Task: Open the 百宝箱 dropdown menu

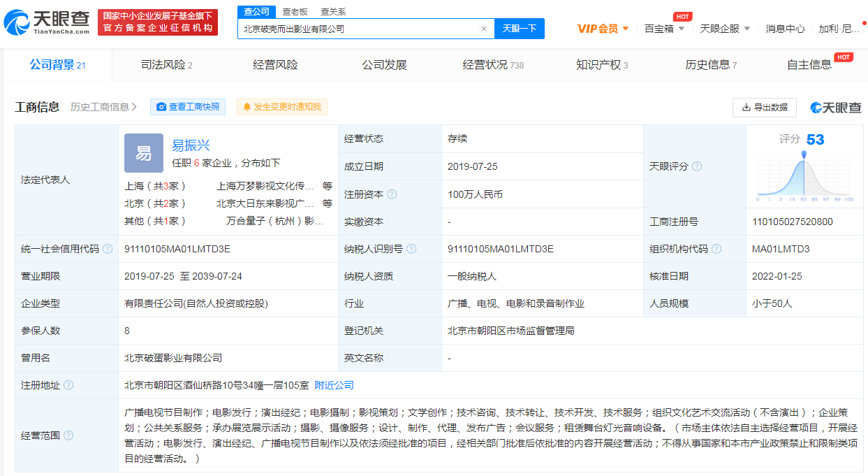Action: [x=665, y=29]
